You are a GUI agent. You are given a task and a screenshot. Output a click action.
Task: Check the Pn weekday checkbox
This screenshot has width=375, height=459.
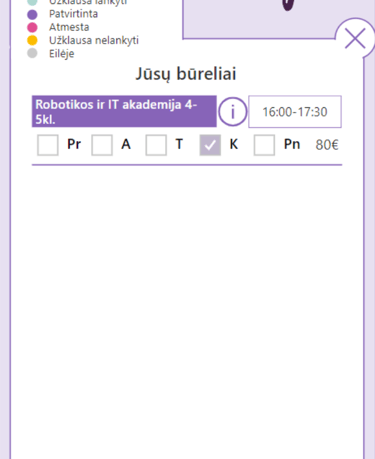pyautogui.click(x=264, y=145)
